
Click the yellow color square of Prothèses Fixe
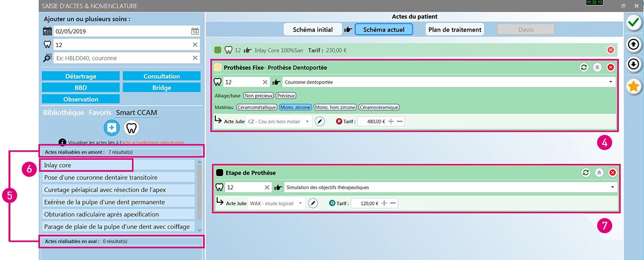pos(218,68)
